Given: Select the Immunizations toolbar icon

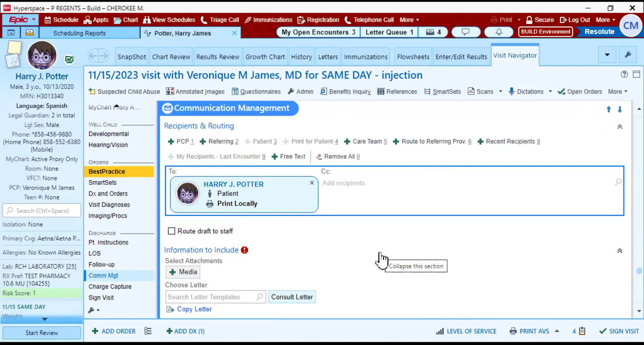Looking at the screenshot, I should [x=268, y=20].
